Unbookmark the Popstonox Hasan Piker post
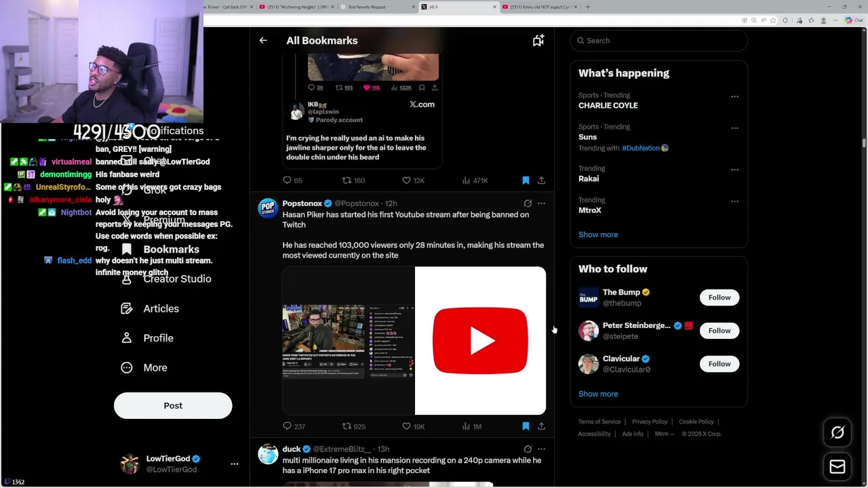The height and width of the screenshot is (488, 868). [x=526, y=426]
